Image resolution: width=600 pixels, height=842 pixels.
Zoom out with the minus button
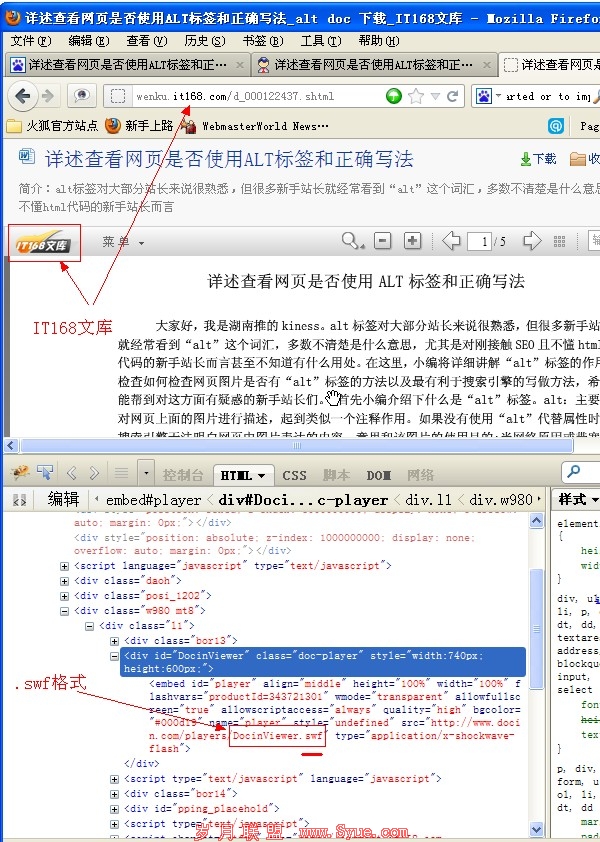pos(382,241)
